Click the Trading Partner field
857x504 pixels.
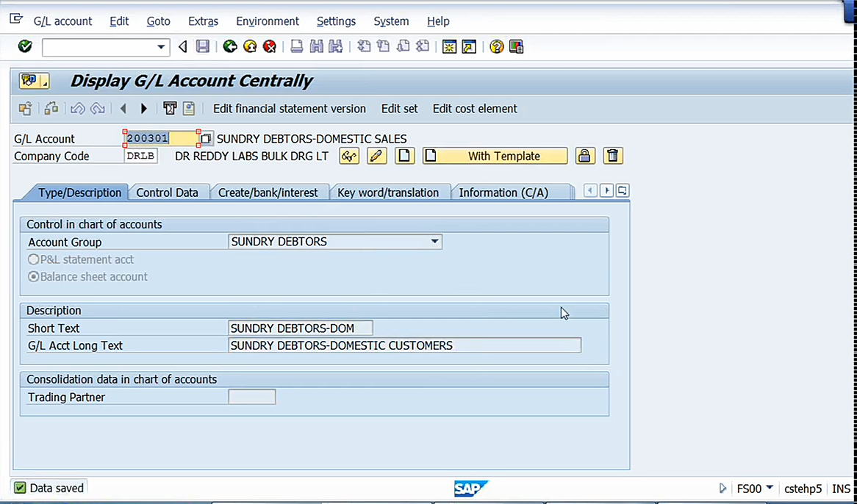[x=252, y=397]
